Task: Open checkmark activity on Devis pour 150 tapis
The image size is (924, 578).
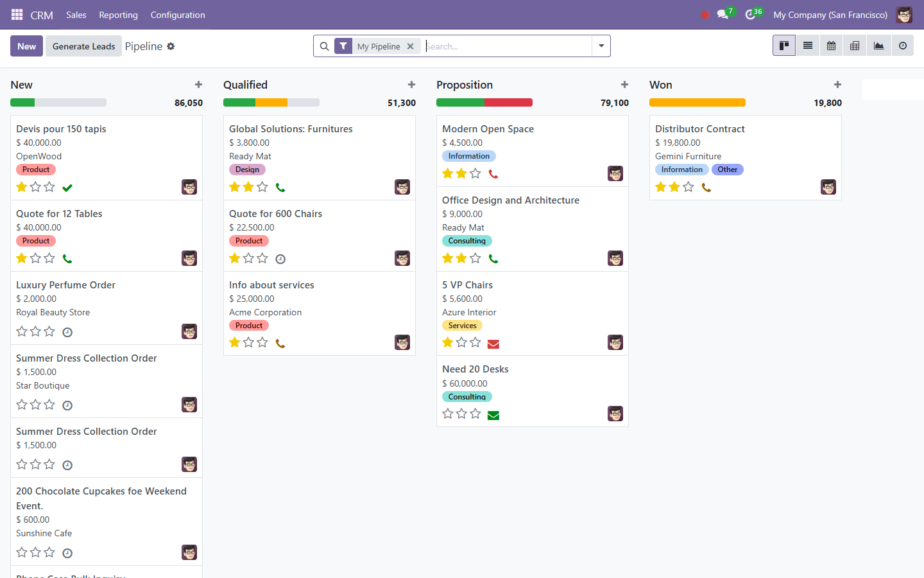Action: point(67,188)
